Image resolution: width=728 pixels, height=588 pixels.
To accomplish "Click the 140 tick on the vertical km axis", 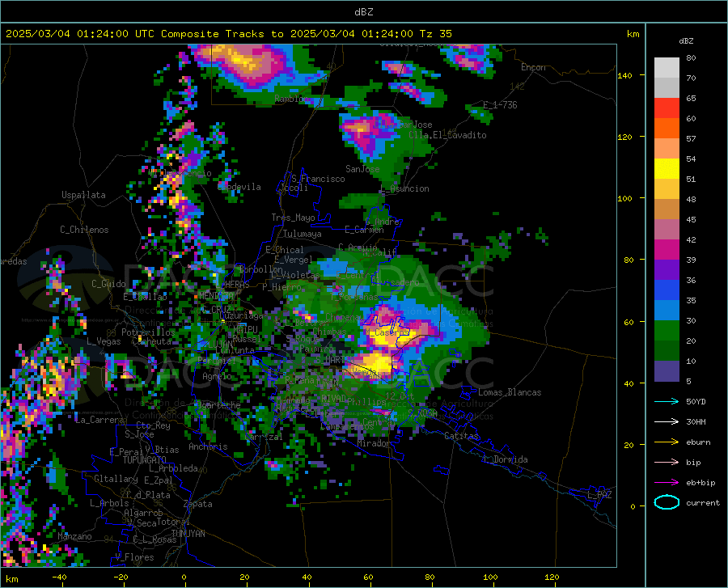I will (625, 75).
